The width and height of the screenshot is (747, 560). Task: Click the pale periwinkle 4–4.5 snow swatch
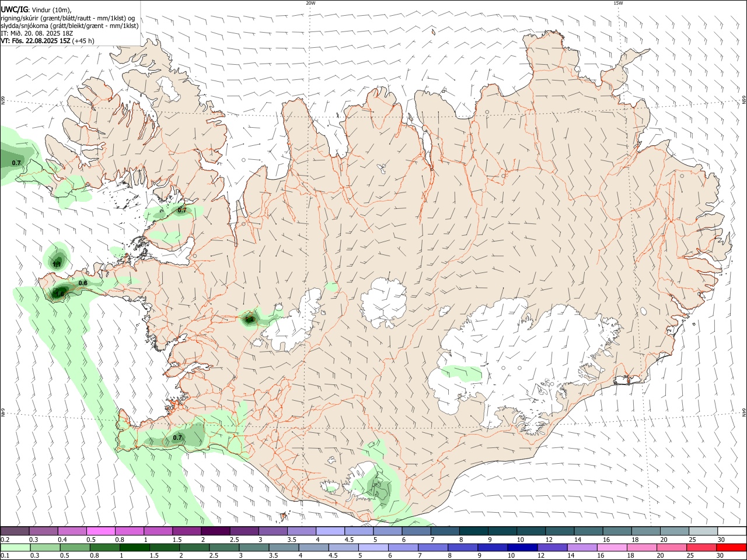[330, 531]
